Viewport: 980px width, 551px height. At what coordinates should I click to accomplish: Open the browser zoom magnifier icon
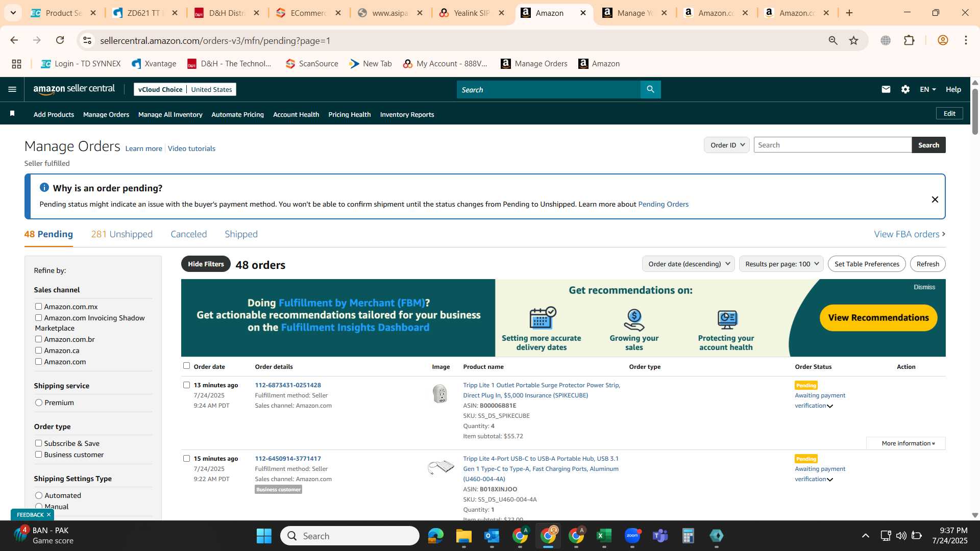[832, 40]
